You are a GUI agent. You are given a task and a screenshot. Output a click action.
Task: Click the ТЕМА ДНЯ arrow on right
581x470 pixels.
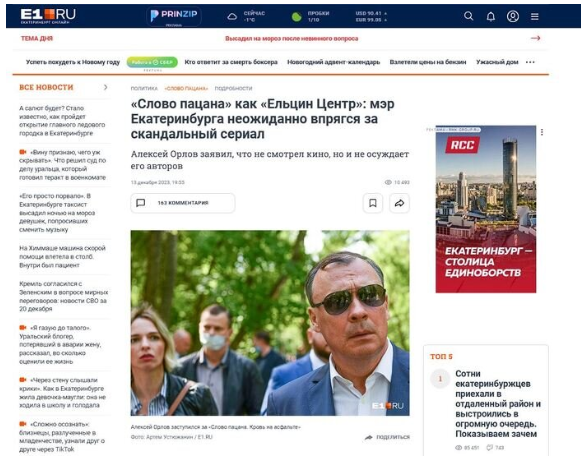535,38
